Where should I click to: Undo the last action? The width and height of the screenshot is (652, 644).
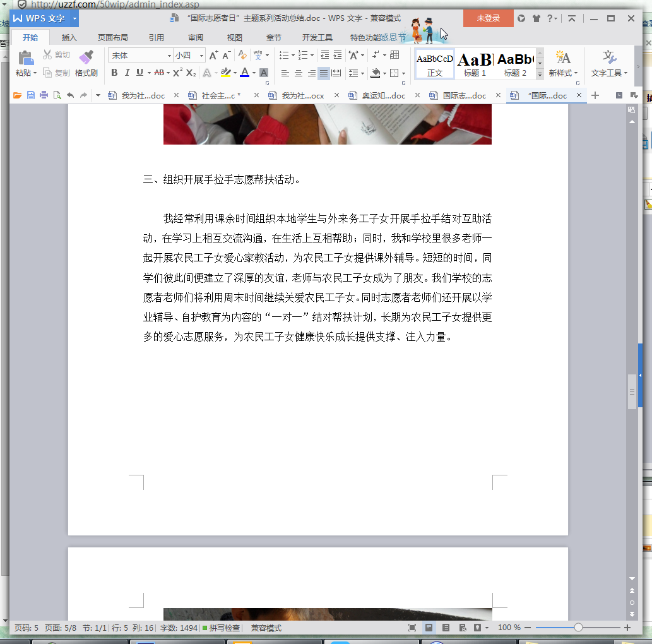click(x=70, y=95)
